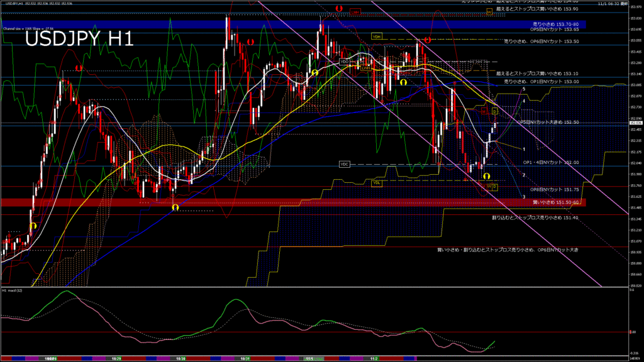Click the yellow YDL level label
The image size is (644, 362).
(377, 183)
